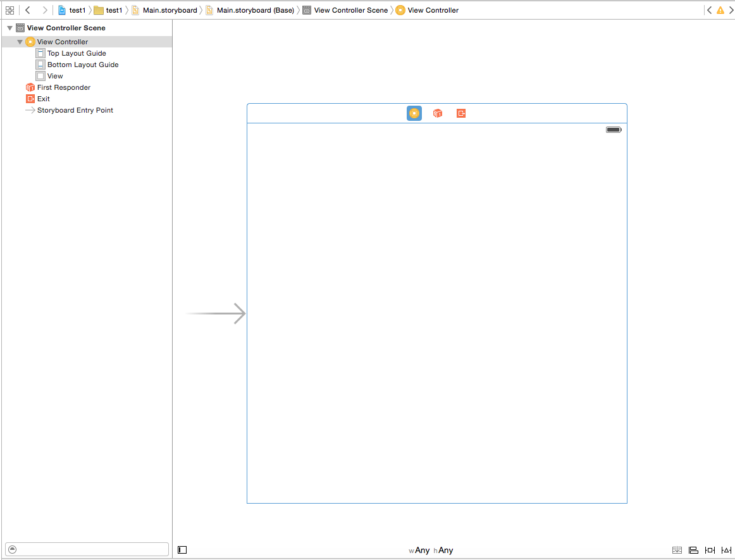Jump to previous issue with left chevron
Image resolution: width=735 pixels, height=560 pixels.
tap(709, 10)
